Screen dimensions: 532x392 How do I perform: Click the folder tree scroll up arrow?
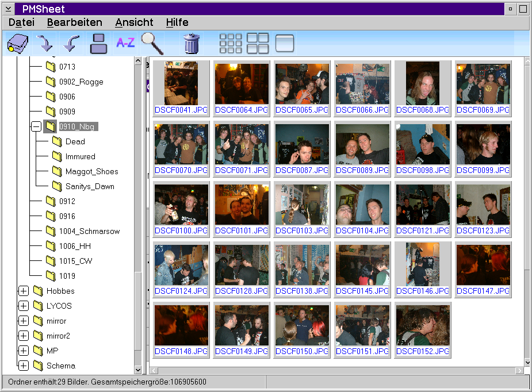[138, 61]
